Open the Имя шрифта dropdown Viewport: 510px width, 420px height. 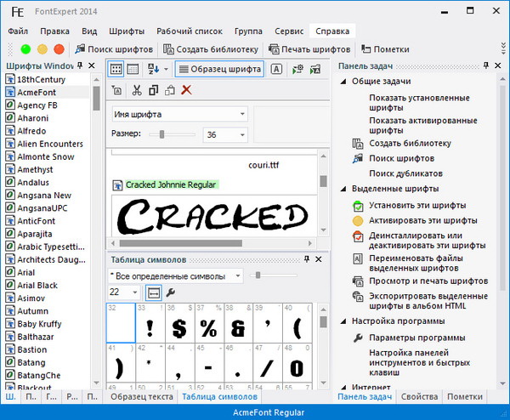coord(179,114)
